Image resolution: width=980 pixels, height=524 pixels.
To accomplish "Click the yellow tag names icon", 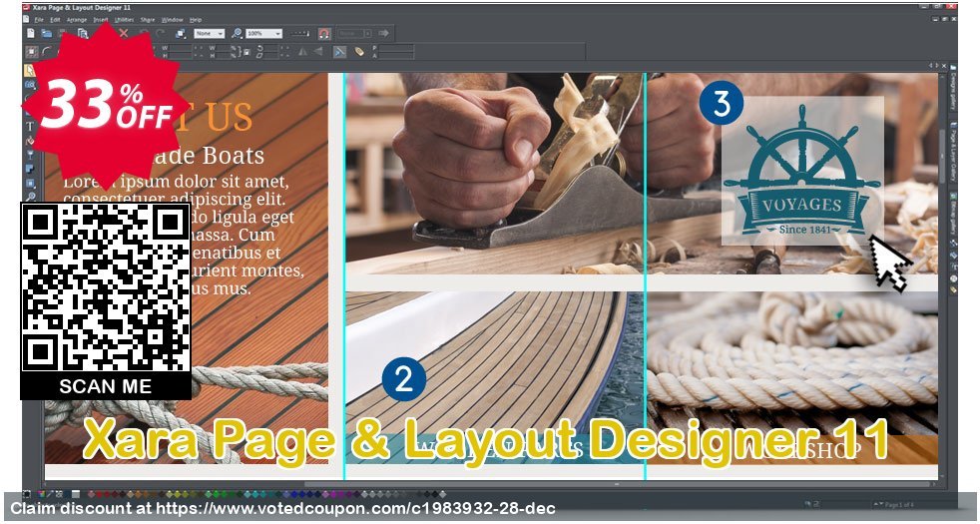I will (358, 52).
